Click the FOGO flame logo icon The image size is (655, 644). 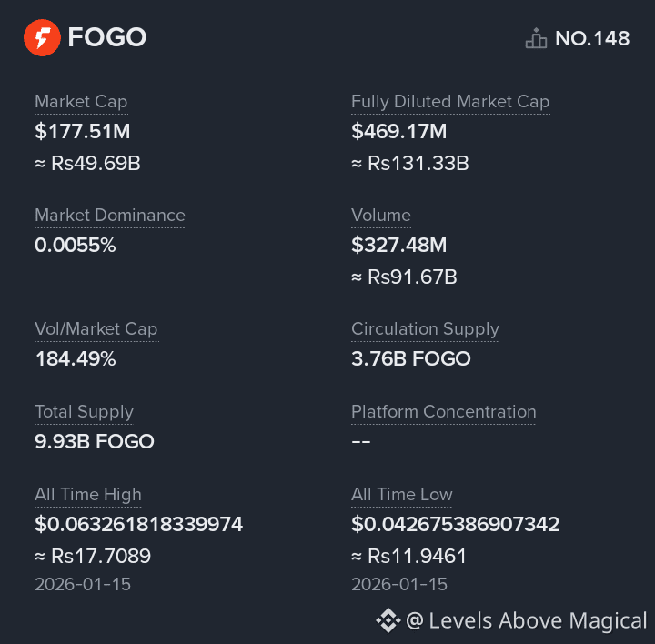(x=42, y=37)
